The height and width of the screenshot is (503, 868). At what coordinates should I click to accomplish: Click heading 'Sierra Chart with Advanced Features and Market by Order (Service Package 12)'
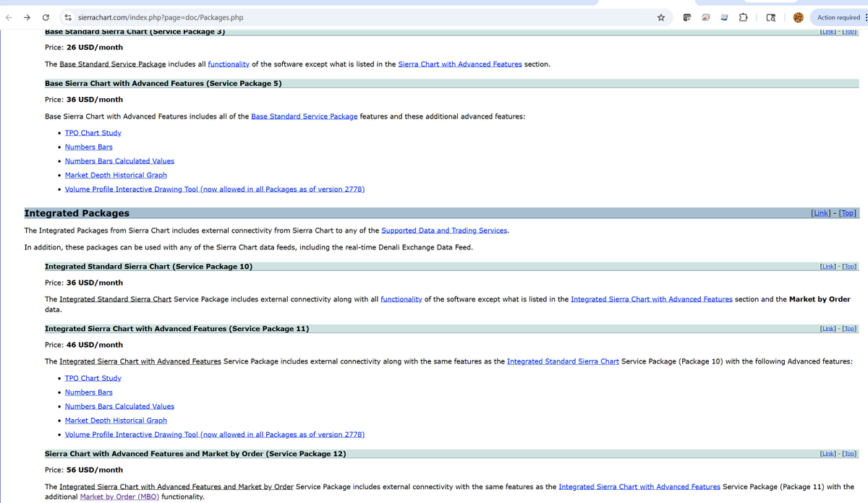pos(195,454)
